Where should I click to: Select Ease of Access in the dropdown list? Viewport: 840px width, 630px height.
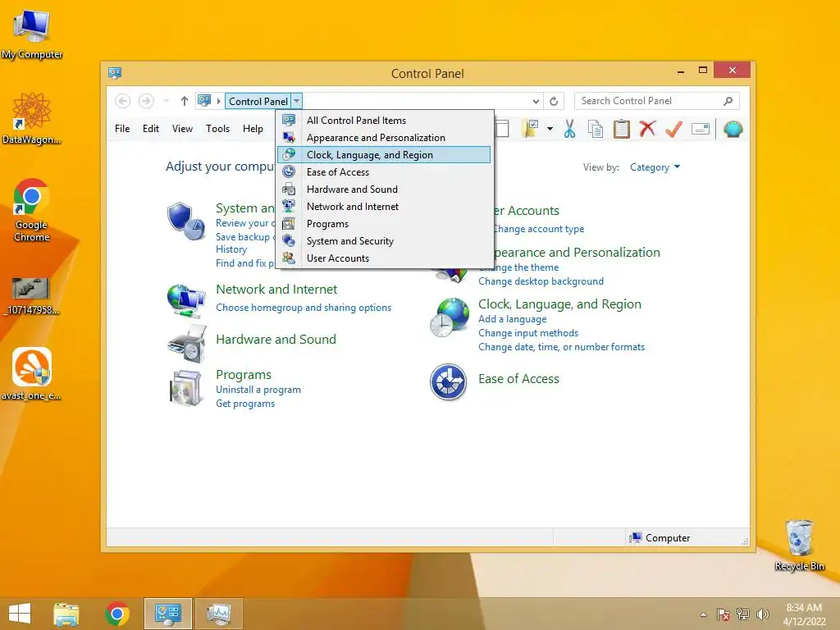pos(384,172)
